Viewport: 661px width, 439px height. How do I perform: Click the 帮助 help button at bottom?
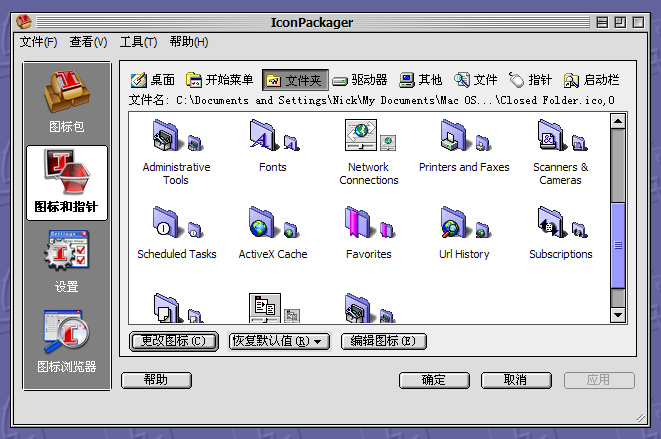156,380
